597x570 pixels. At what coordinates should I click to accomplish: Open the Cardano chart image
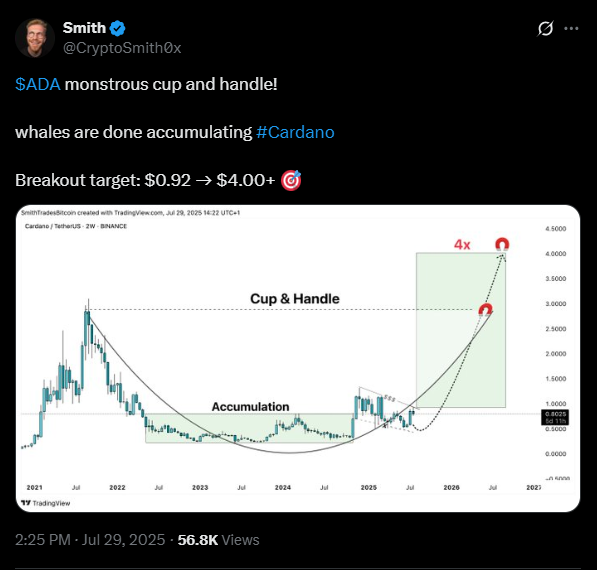(x=298, y=358)
